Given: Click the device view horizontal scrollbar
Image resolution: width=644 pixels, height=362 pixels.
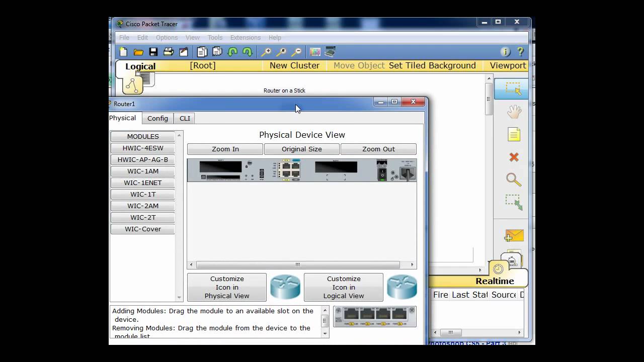Looking at the screenshot, I should 298,264.
